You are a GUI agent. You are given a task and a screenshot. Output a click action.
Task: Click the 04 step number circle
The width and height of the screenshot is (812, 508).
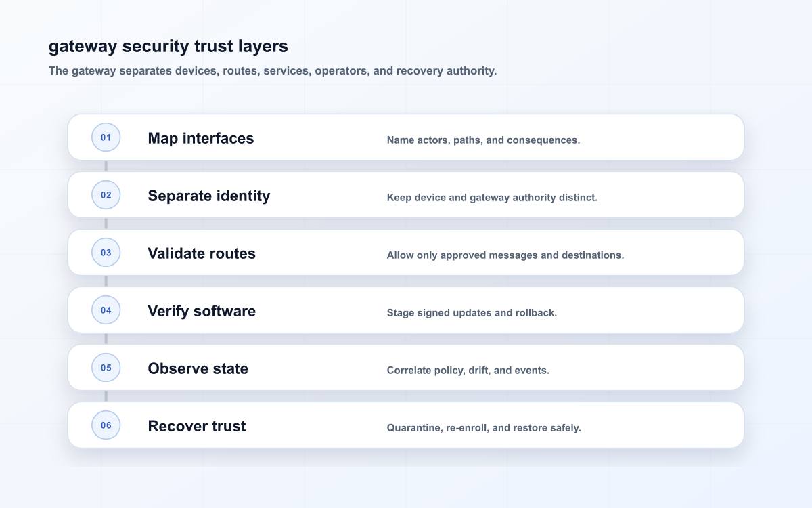pyautogui.click(x=106, y=310)
